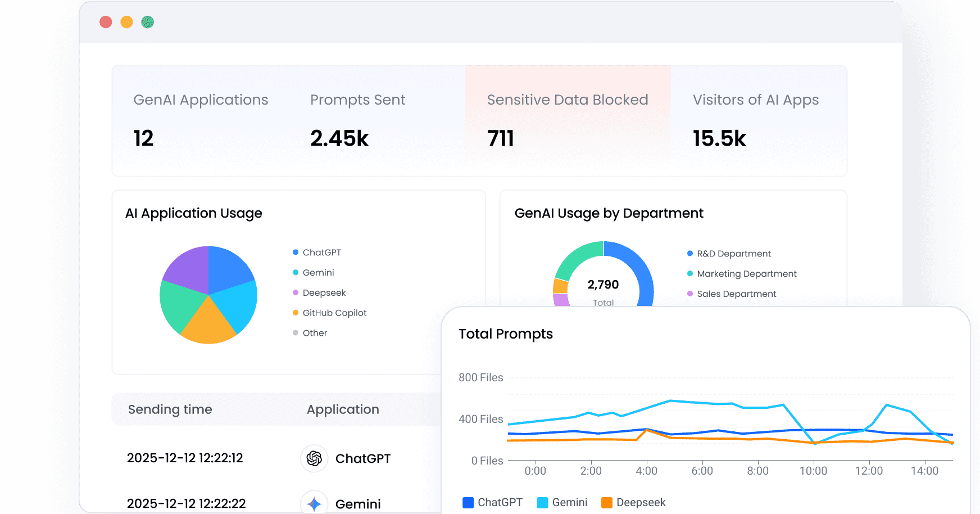Open the Sensitive Data Blocked card

point(568,120)
